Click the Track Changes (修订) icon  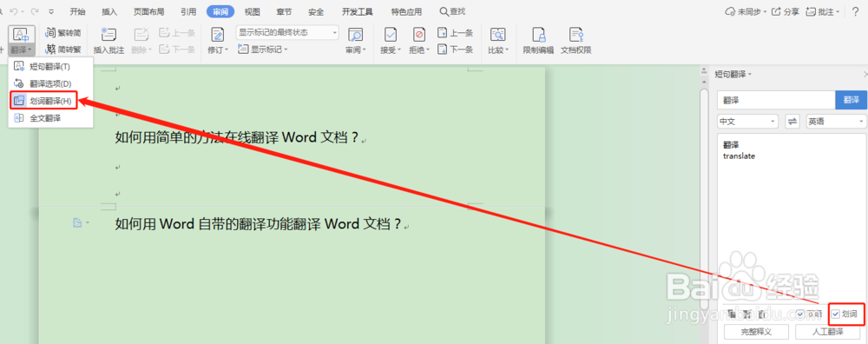(x=218, y=35)
